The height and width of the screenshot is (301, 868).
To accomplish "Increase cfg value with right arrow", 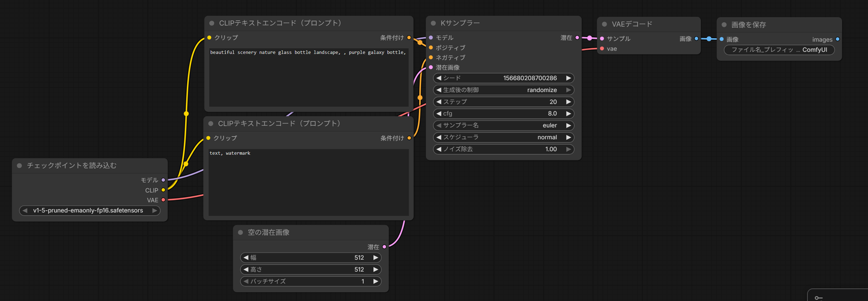I will [x=569, y=114].
